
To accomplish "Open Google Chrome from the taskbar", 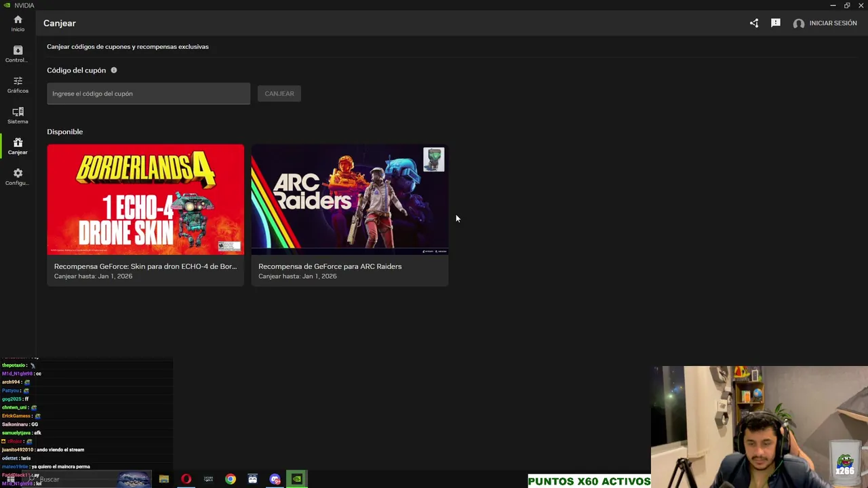I will pyautogui.click(x=231, y=479).
